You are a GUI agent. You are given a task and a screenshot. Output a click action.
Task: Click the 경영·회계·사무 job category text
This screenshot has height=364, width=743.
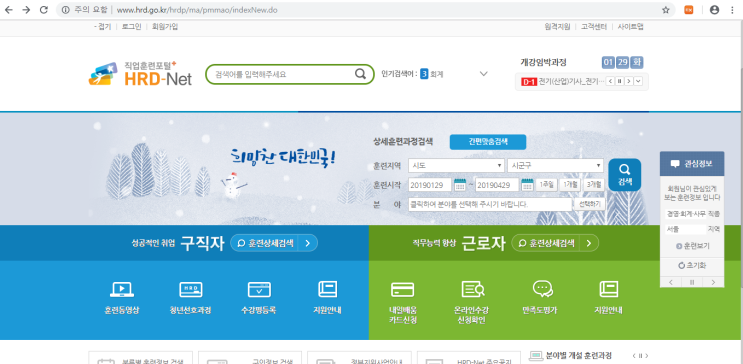pos(686,214)
